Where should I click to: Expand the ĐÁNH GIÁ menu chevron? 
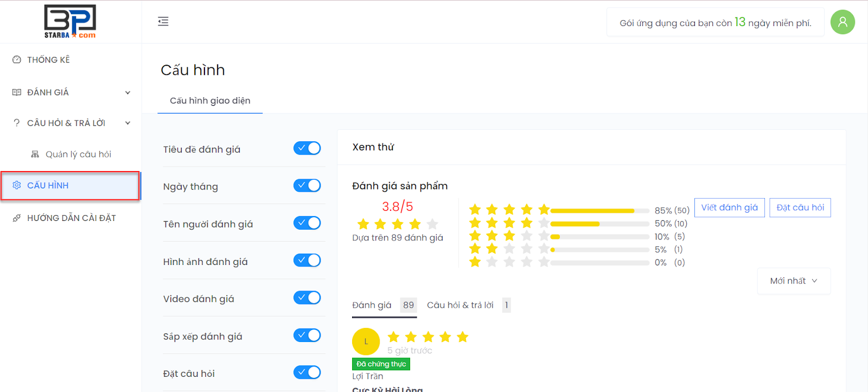tap(127, 93)
